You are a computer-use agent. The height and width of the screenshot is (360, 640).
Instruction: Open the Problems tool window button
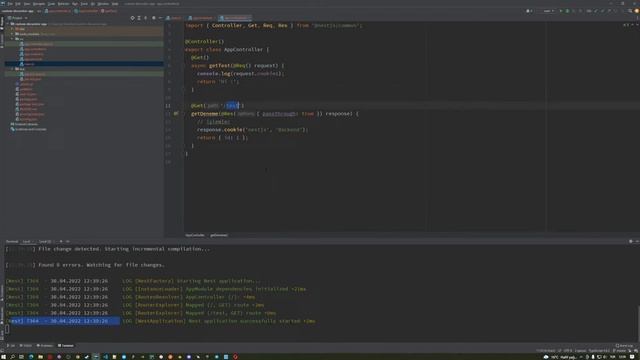tap(45, 346)
